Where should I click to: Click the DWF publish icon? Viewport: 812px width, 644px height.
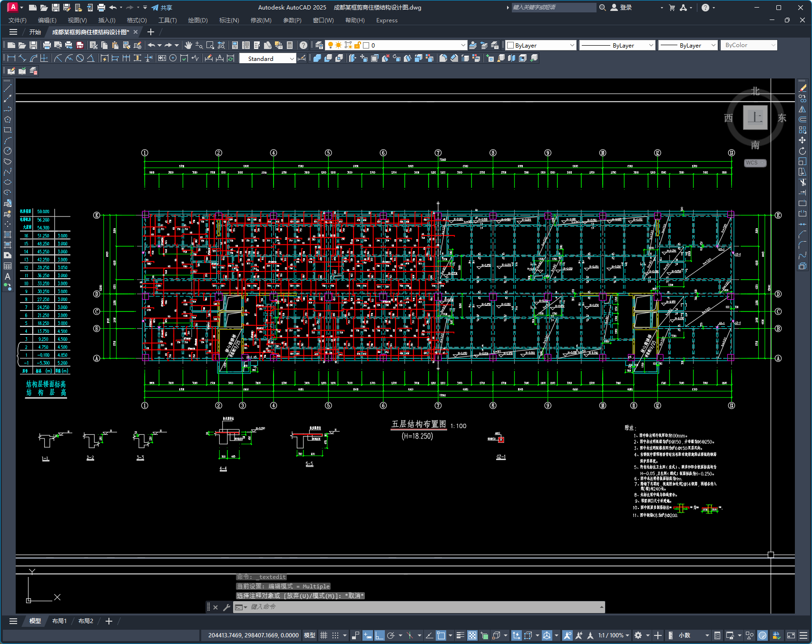[x=80, y=45]
